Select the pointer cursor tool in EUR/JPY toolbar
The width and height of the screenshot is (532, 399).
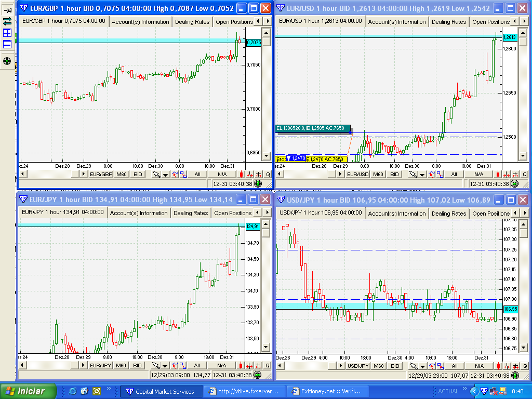tap(156, 365)
